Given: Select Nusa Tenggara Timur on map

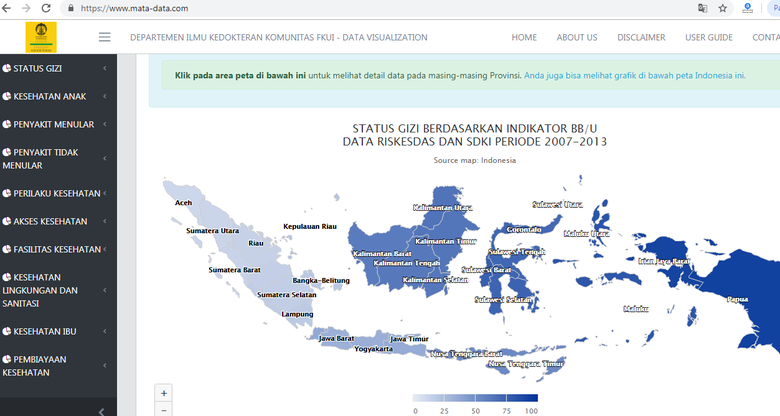Looking at the screenshot, I should click(x=525, y=364).
